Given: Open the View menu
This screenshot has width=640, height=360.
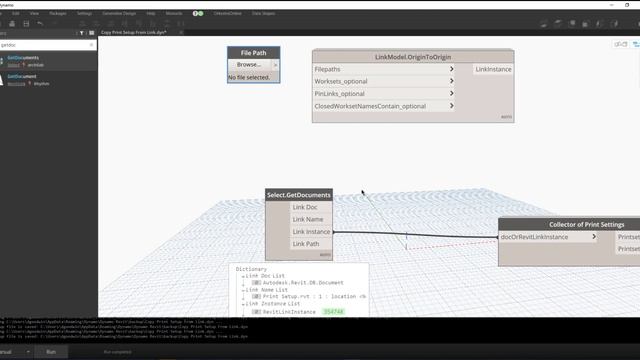Looking at the screenshot, I should [x=34, y=13].
